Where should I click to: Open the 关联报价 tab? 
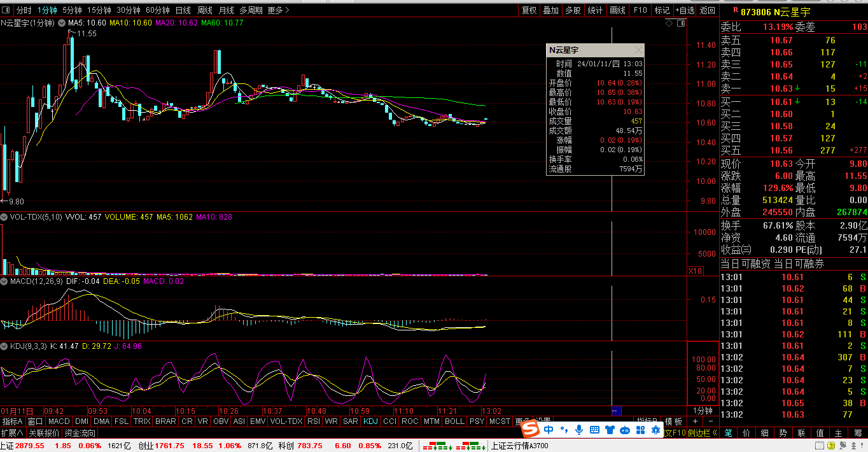pos(44,433)
